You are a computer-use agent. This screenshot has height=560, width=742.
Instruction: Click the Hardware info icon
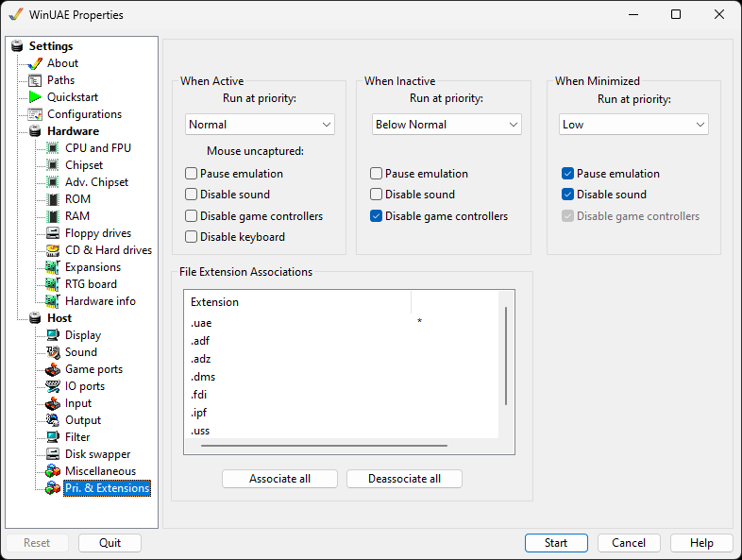(53, 301)
